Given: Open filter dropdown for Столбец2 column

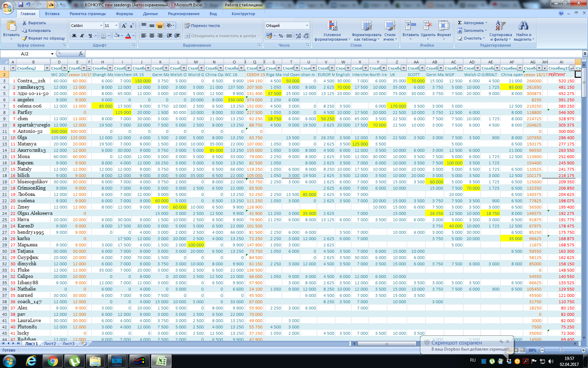Looking at the screenshot, I should click(x=47, y=68).
